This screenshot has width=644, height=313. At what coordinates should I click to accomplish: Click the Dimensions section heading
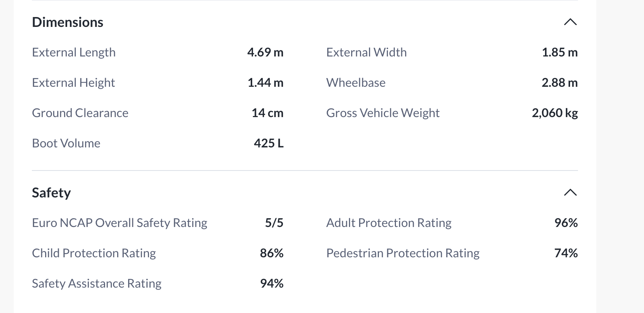(x=68, y=22)
